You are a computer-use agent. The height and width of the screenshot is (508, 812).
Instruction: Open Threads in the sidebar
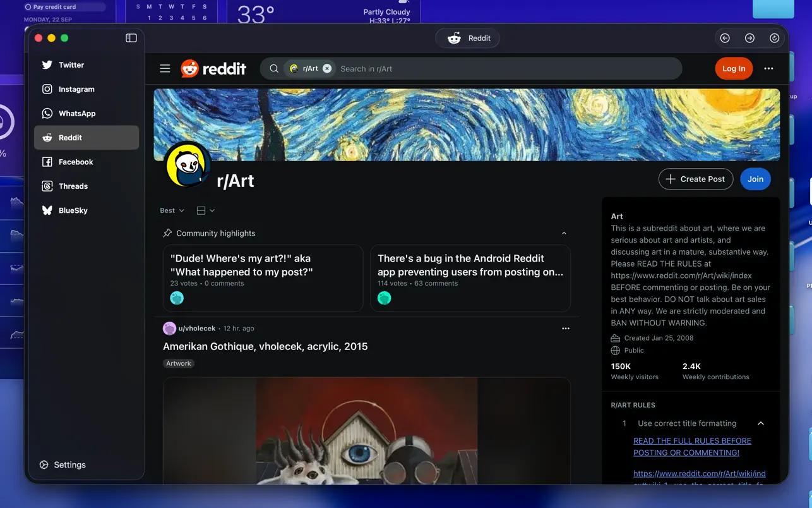pyautogui.click(x=87, y=186)
